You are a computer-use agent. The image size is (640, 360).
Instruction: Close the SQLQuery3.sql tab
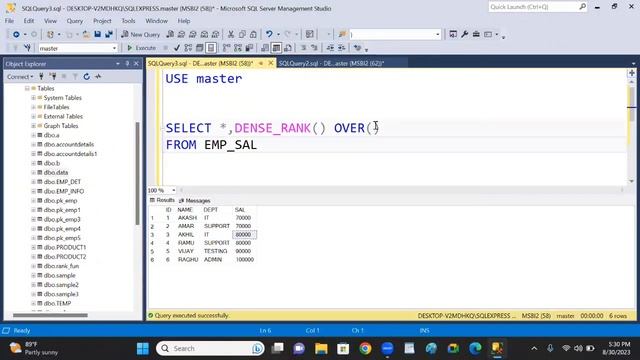[x=271, y=63]
